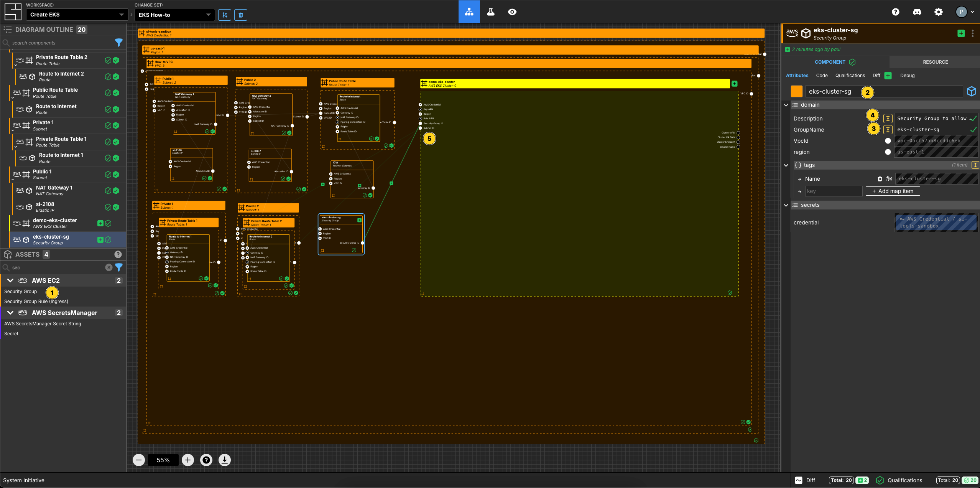Viewport: 980px width, 488px height.
Task: Click the abandon change set trash icon
Action: (241, 15)
